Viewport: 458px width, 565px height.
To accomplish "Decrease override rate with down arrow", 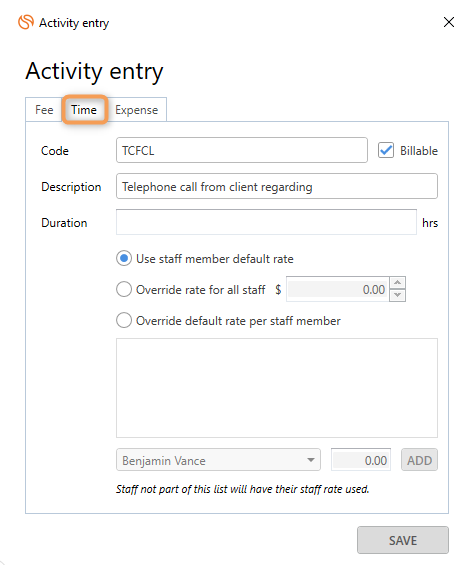I will tap(397, 295).
